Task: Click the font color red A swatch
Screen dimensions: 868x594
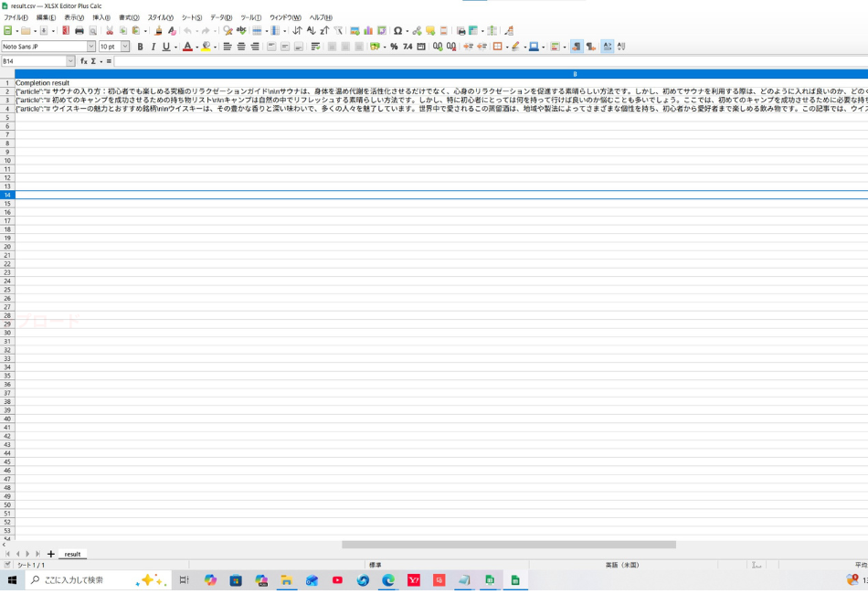Action: (186, 47)
